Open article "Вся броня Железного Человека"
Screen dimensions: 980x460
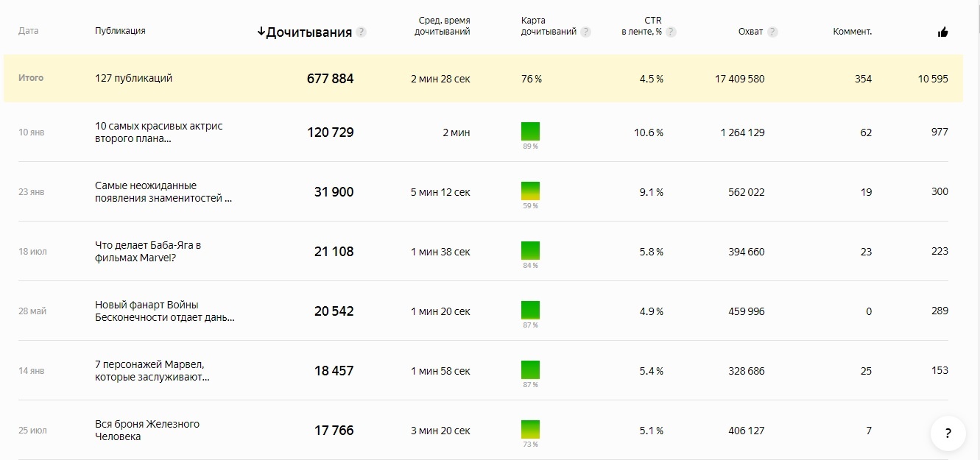click(x=147, y=431)
